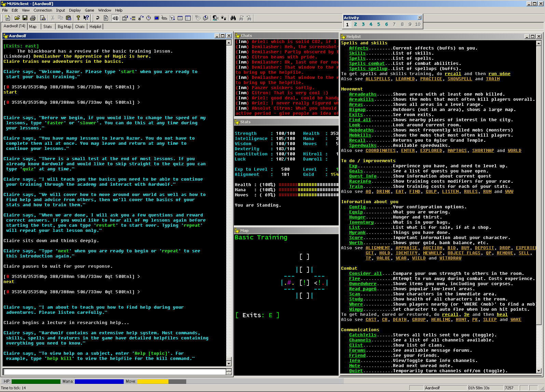Click the HP green status bar
The width and height of the screenshot is (545, 392).
(x=36, y=381)
